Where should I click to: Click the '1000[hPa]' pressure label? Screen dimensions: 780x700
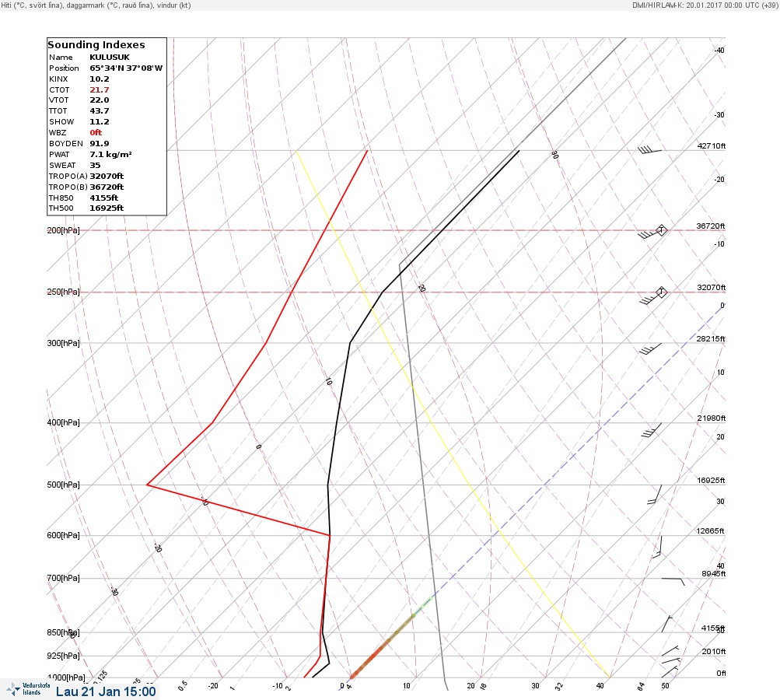[x=65, y=677]
